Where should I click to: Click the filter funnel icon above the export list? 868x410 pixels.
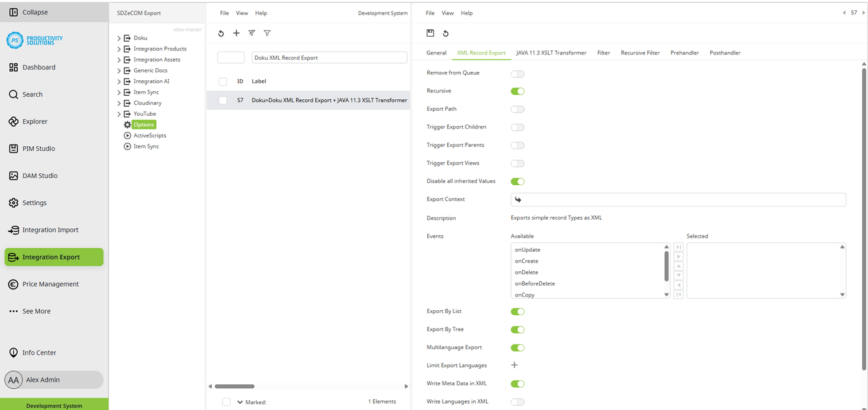pos(267,33)
